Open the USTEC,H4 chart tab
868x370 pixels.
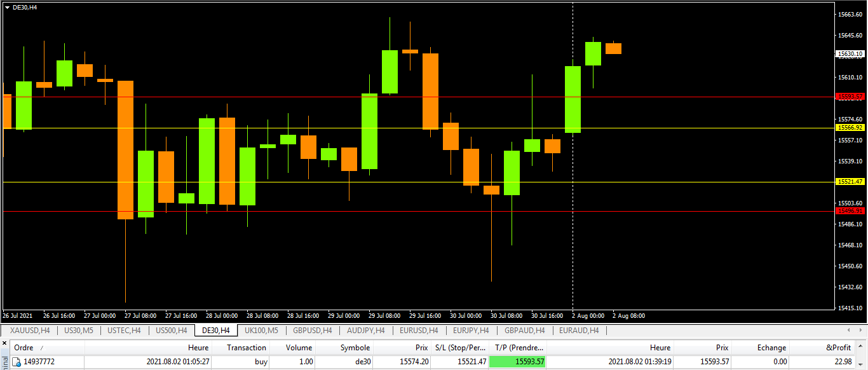124,331
